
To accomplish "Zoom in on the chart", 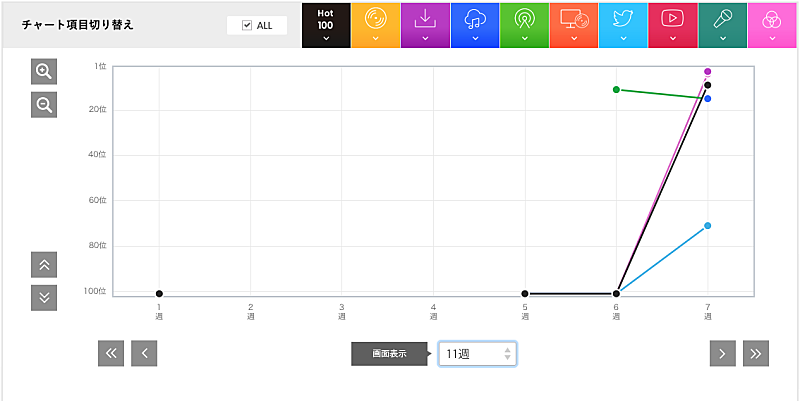I will click(44, 71).
